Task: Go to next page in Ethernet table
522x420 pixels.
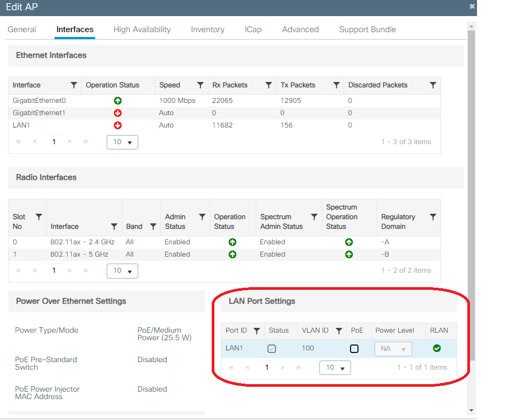Action: coord(70,142)
